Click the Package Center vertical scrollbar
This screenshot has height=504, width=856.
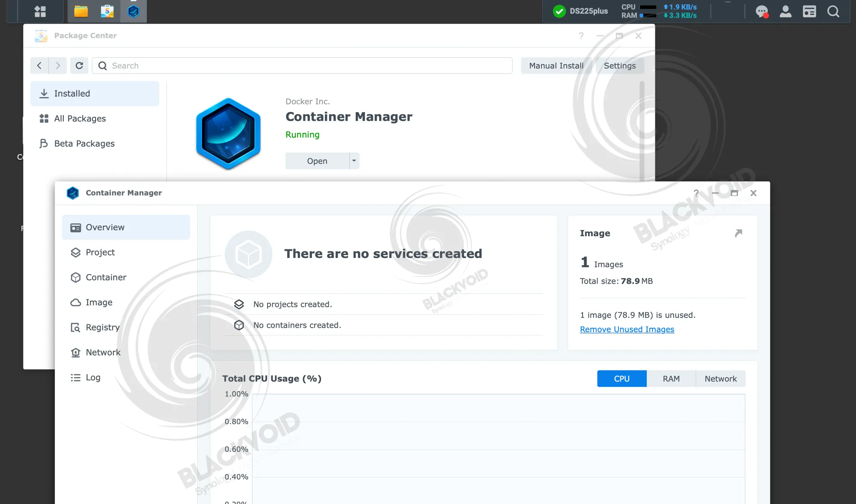click(642, 131)
